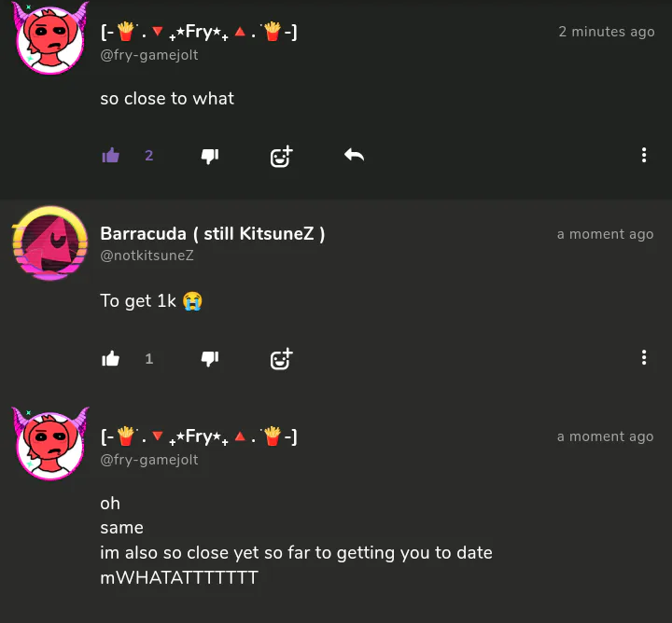
Task: Click Fry display name on the bottom comment
Action: 199,436
